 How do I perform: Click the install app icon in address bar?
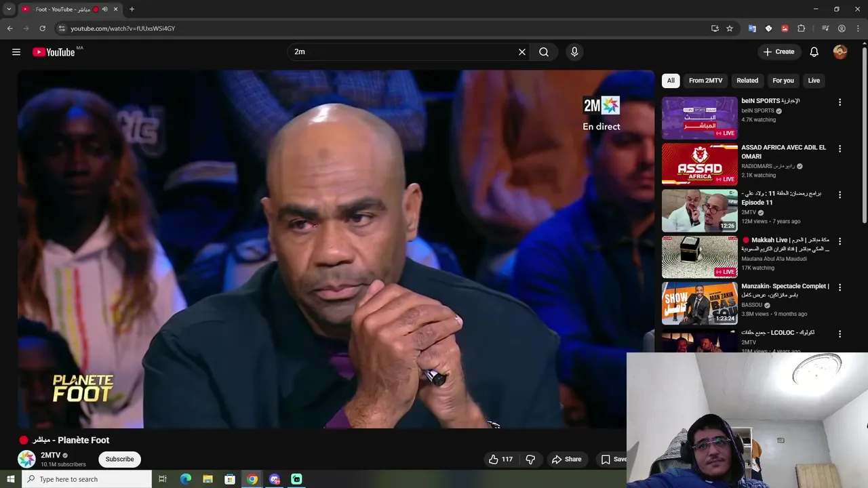[715, 28]
